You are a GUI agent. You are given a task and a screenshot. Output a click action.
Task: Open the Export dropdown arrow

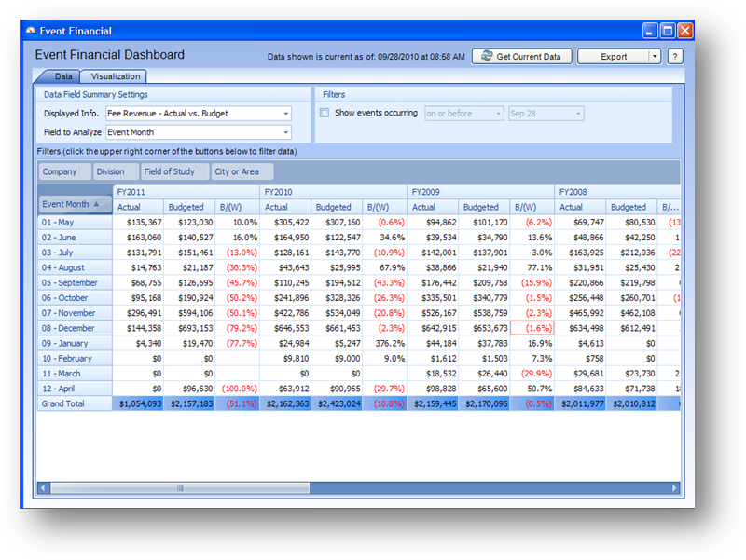pyautogui.click(x=655, y=57)
